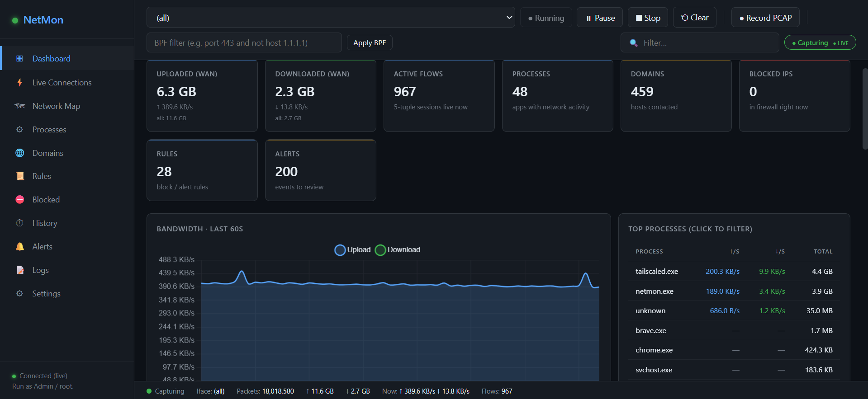Click the Rules scroll icon
Image resolution: width=868 pixels, height=399 pixels.
pos(19,176)
